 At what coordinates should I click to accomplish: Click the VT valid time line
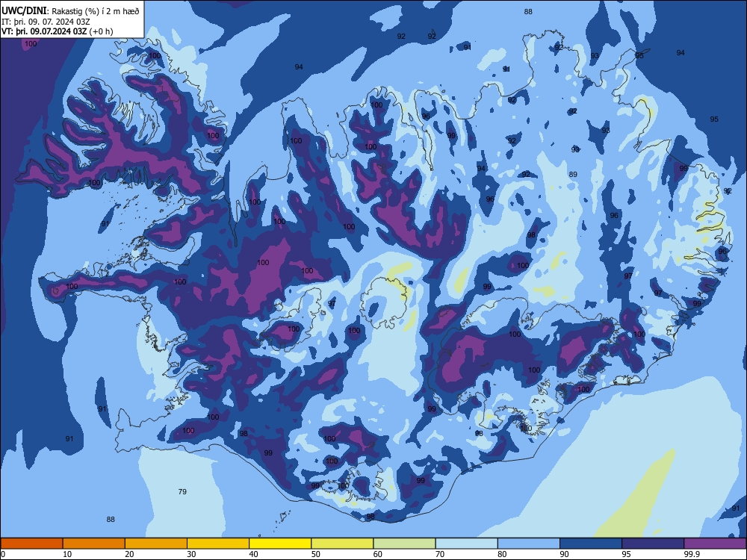(x=58, y=31)
